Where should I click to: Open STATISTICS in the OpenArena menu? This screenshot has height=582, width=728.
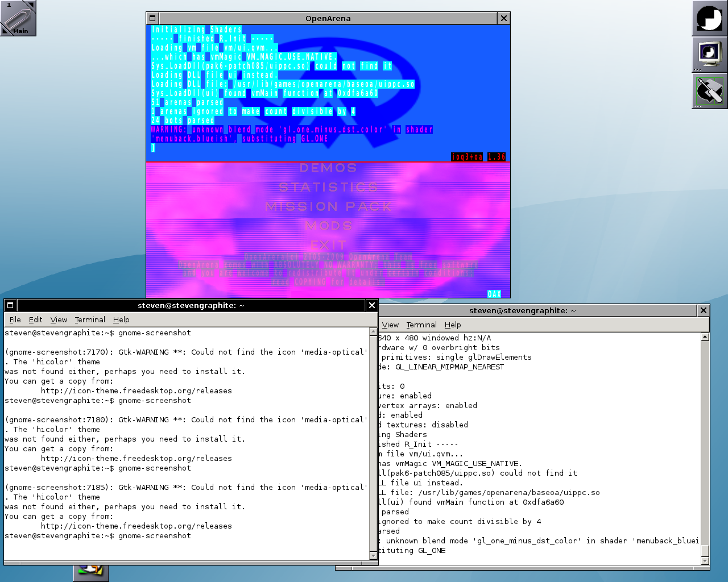click(x=328, y=188)
